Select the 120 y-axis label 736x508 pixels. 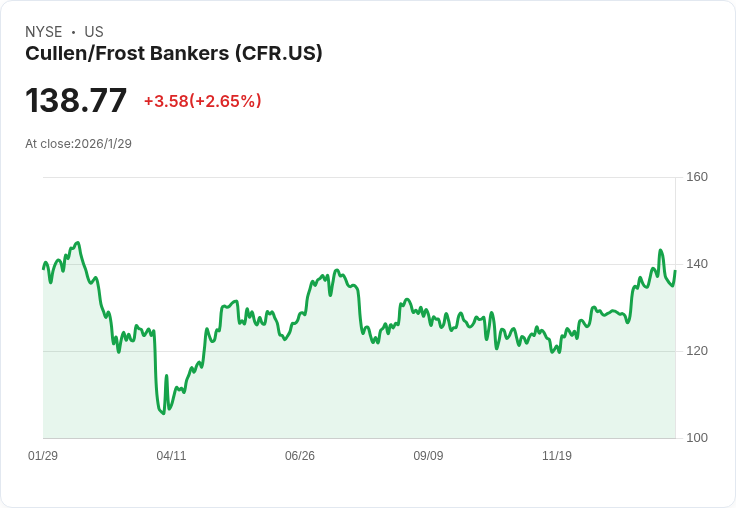pos(697,351)
